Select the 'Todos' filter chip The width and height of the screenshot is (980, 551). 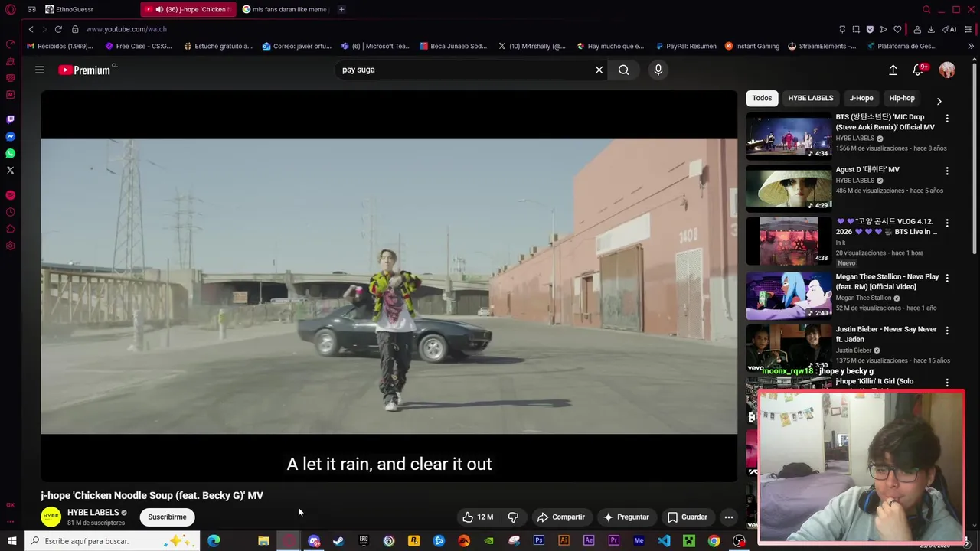point(762,98)
